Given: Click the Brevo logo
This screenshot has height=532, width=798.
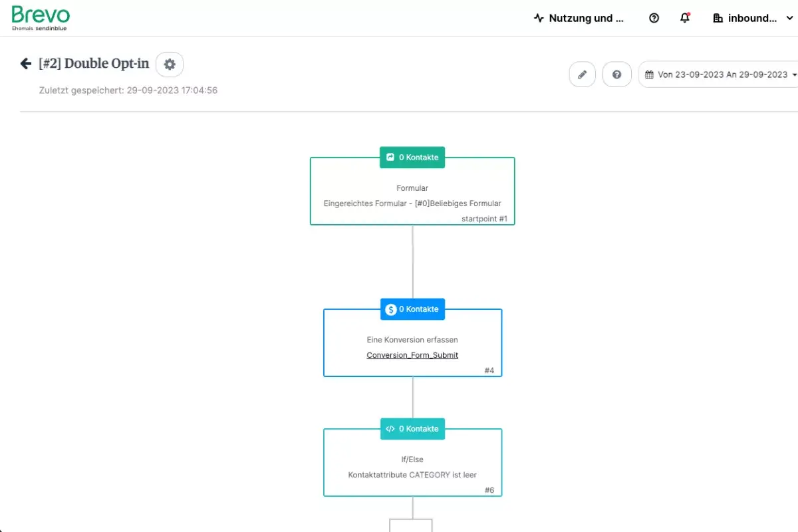Looking at the screenshot, I should tap(41, 17).
